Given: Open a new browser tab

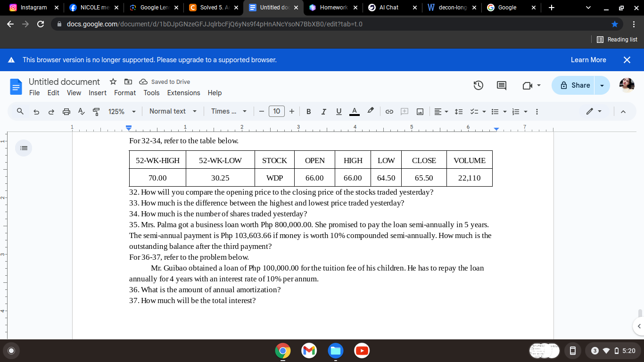Looking at the screenshot, I should click(x=551, y=8).
